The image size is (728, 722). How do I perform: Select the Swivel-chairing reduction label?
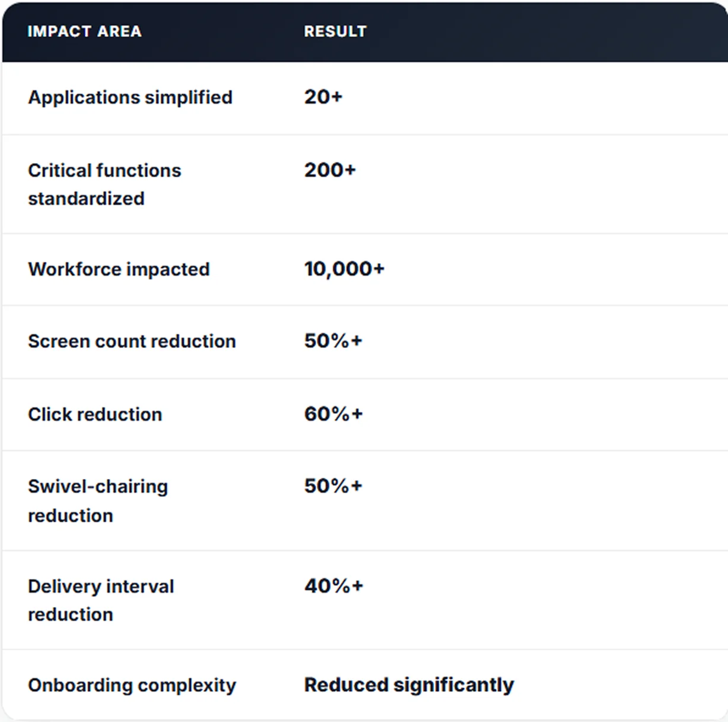coord(98,501)
